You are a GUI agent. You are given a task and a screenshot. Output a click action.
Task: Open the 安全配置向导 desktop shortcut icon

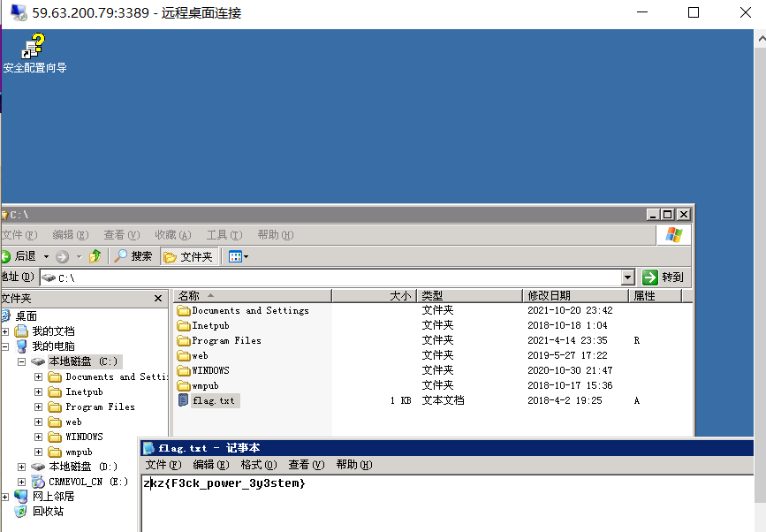click(x=34, y=46)
